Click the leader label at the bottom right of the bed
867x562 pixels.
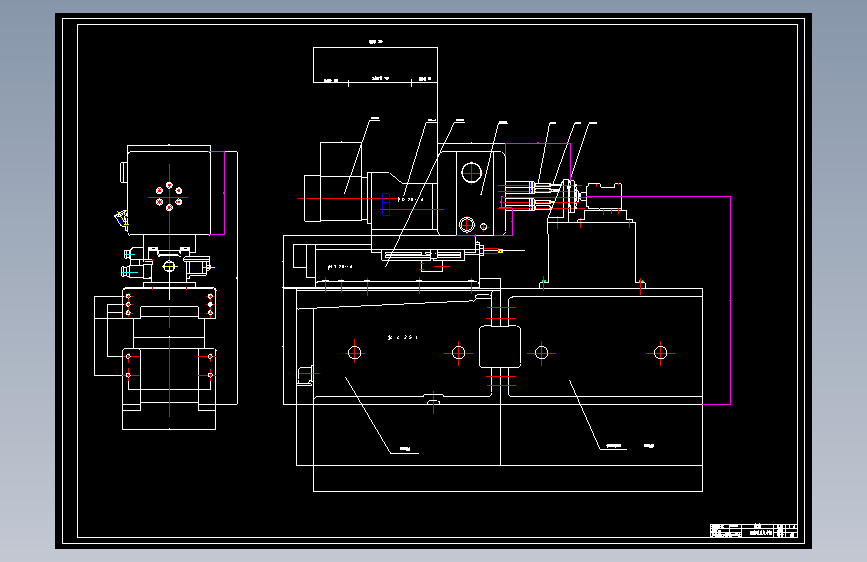(x=614, y=446)
